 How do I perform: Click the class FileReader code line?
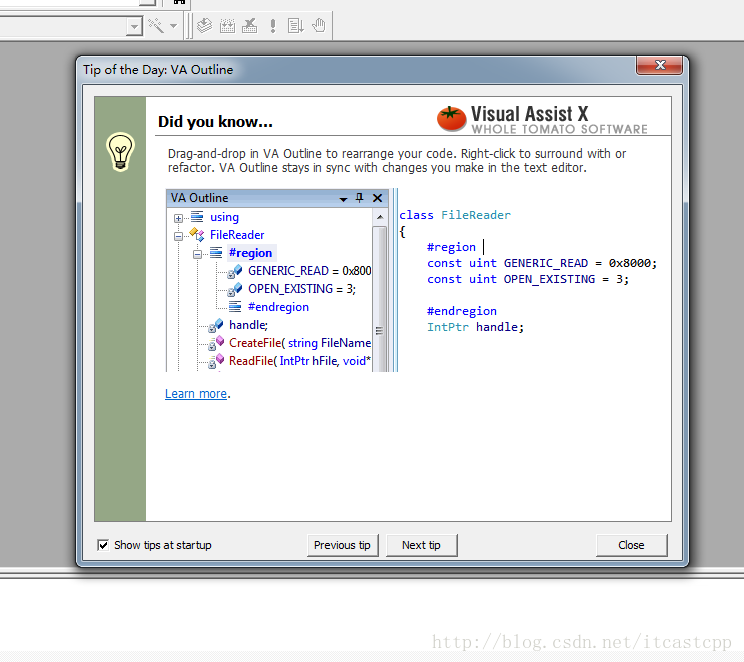point(455,215)
